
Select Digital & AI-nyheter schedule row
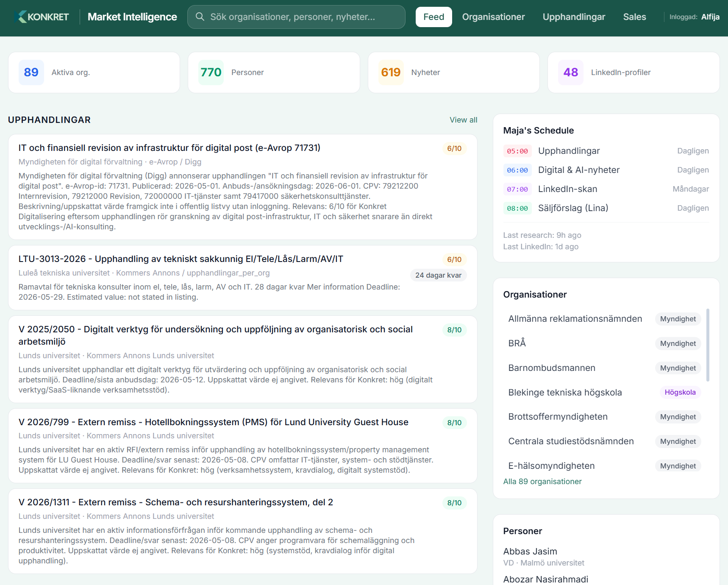[606, 170]
